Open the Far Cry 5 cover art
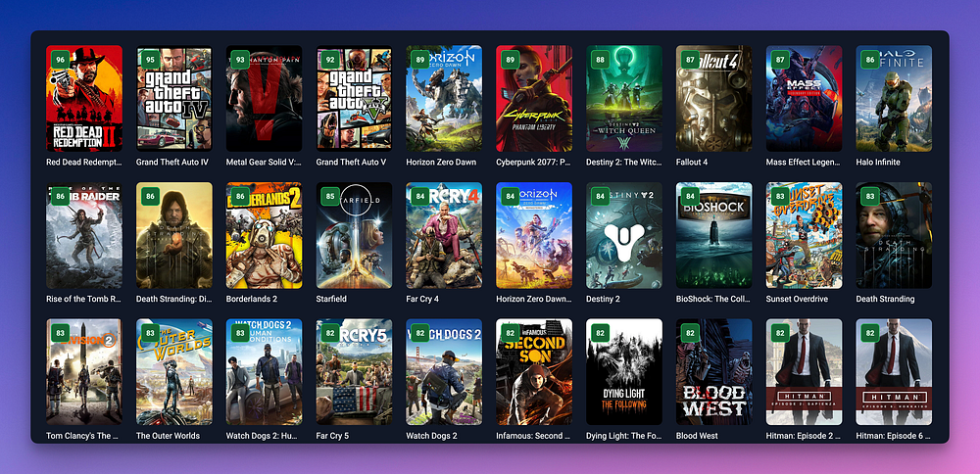The height and width of the screenshot is (474, 980). tap(355, 372)
